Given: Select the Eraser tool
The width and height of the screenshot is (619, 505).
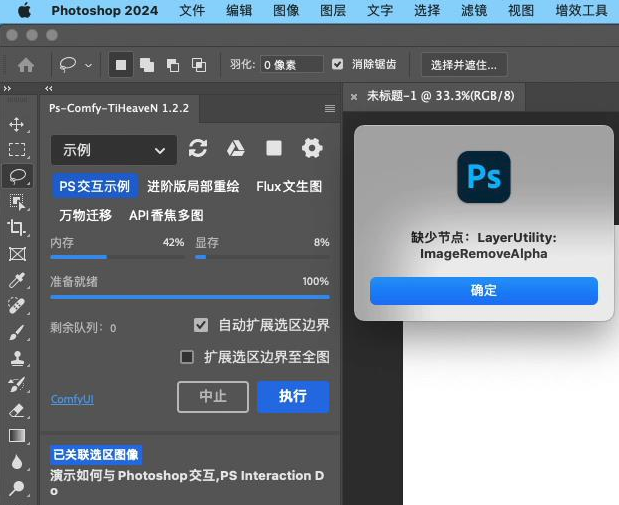Looking at the screenshot, I should tap(17, 411).
